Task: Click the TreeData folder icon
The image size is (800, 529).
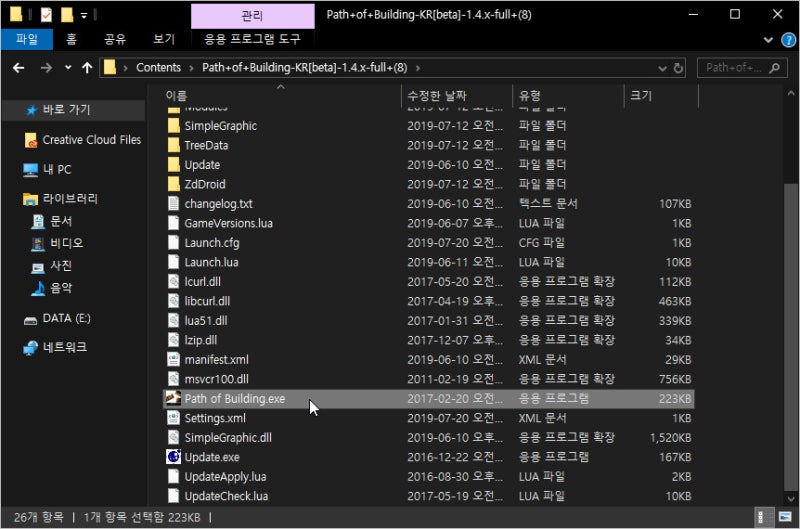Action: (x=173, y=145)
